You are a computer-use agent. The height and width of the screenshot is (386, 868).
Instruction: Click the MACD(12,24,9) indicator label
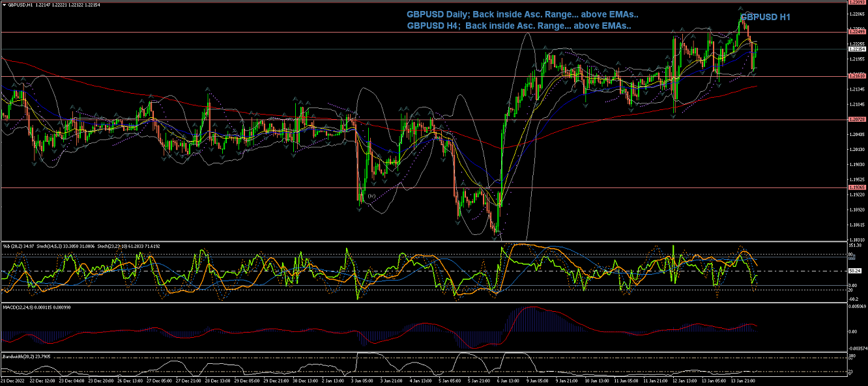tap(18, 307)
